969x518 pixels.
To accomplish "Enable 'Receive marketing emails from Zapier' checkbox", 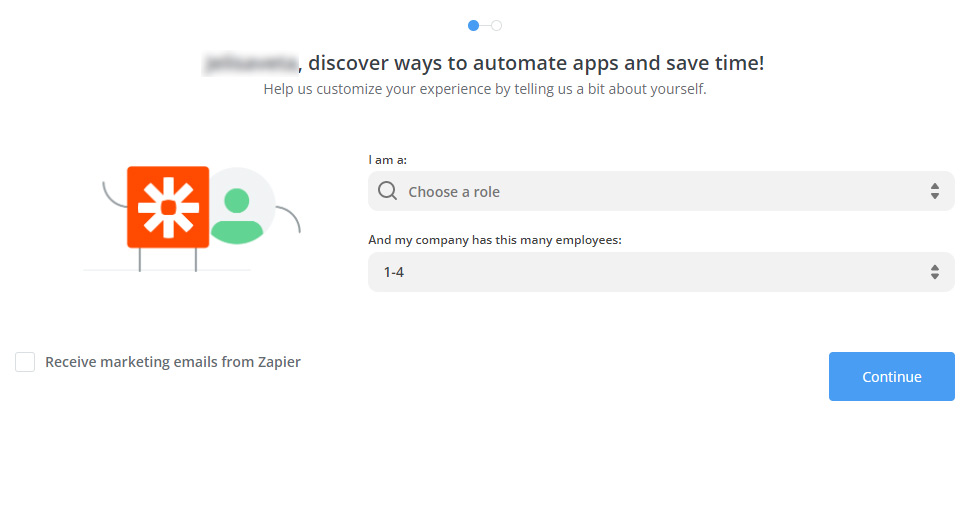I will pos(25,362).
